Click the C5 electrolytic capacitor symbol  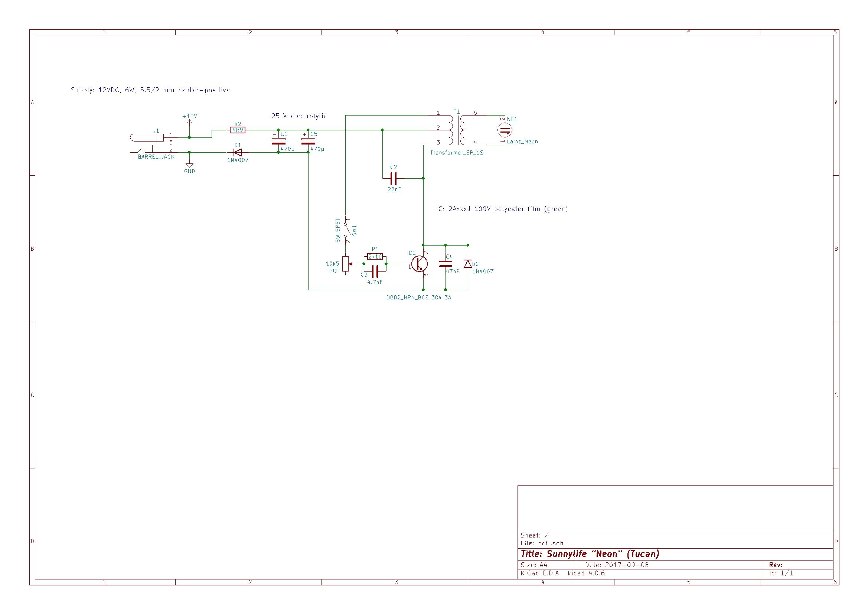(x=308, y=141)
